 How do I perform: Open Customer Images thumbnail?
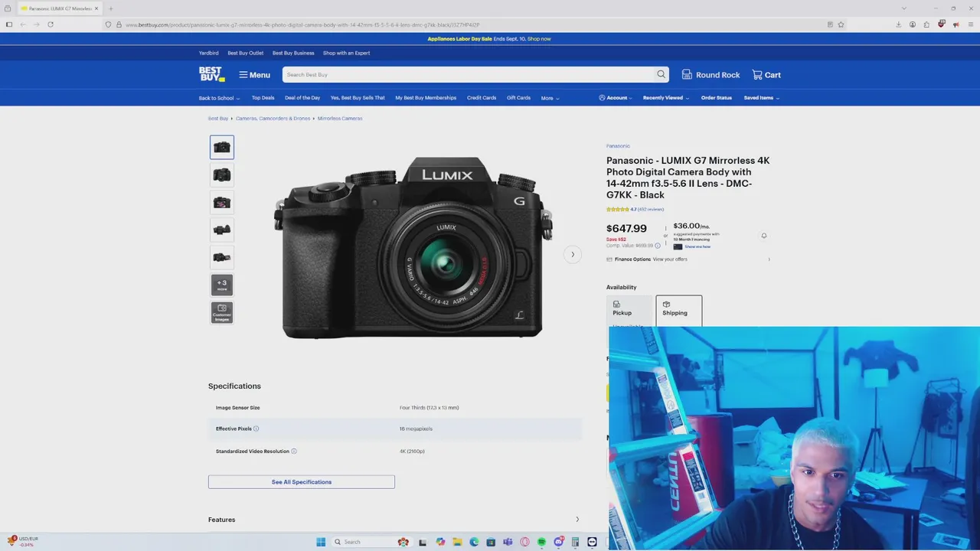(x=222, y=312)
